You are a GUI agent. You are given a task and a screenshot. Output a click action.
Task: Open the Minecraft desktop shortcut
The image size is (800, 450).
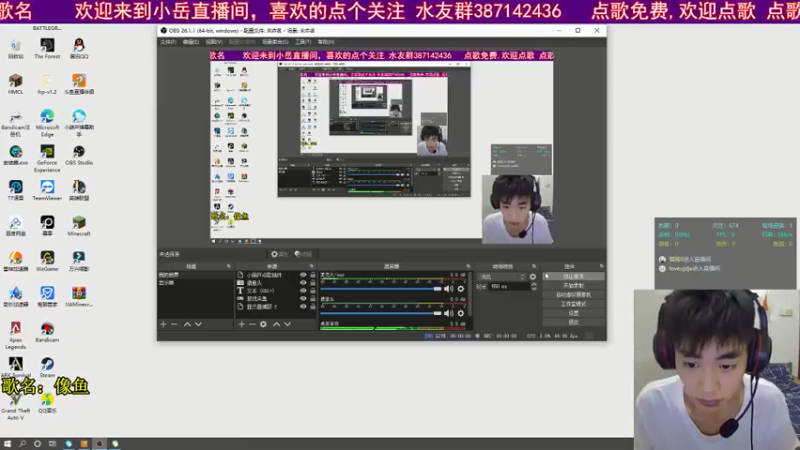point(79,226)
